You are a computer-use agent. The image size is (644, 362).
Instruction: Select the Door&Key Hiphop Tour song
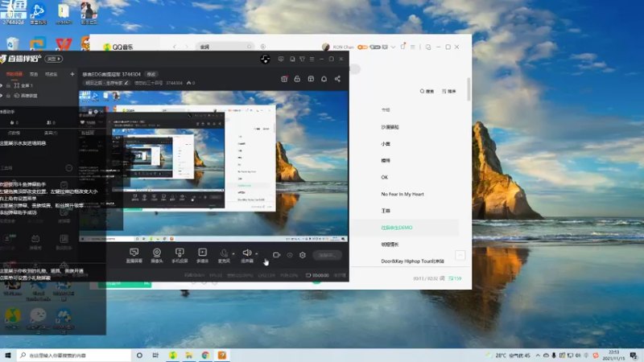pos(412,261)
